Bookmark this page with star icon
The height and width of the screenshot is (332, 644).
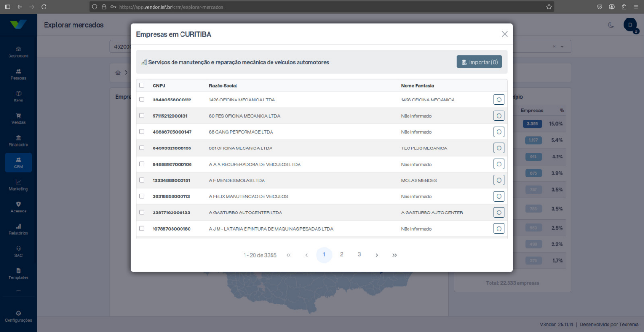(x=549, y=7)
